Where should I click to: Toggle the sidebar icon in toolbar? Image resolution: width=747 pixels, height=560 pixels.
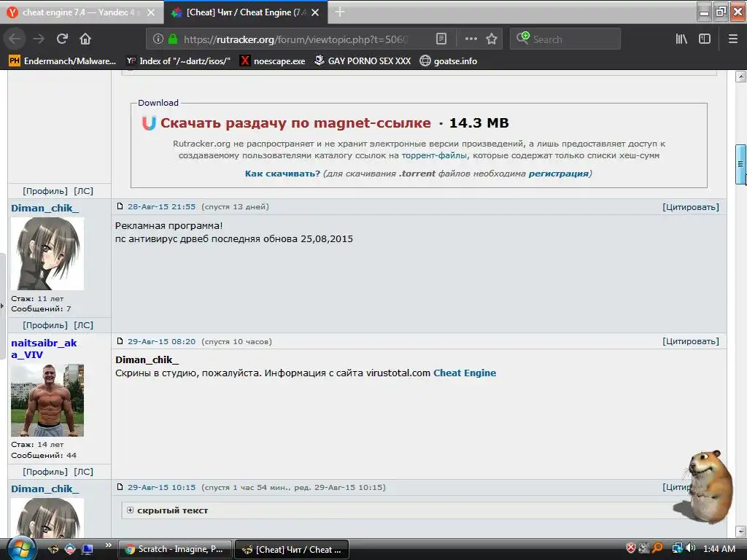coord(705,39)
